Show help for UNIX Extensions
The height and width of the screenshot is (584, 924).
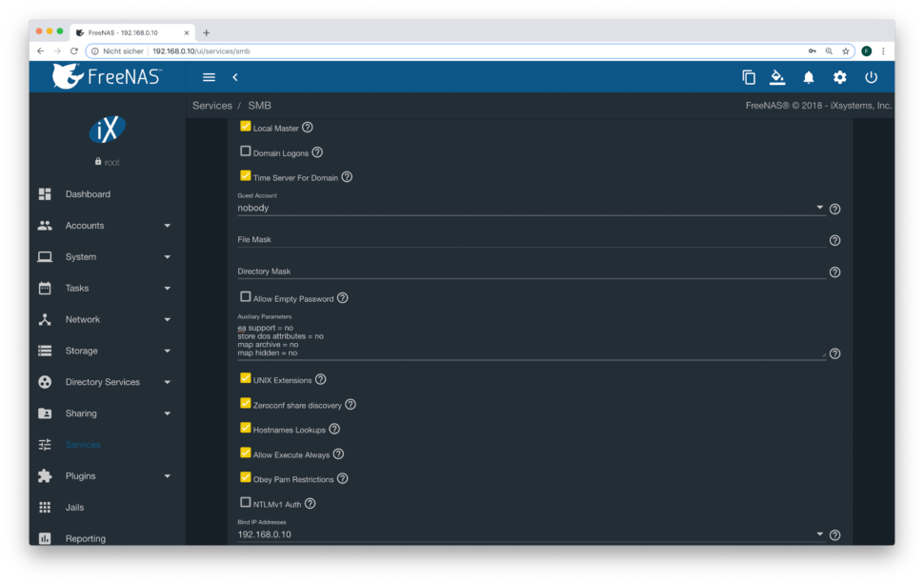click(x=321, y=379)
